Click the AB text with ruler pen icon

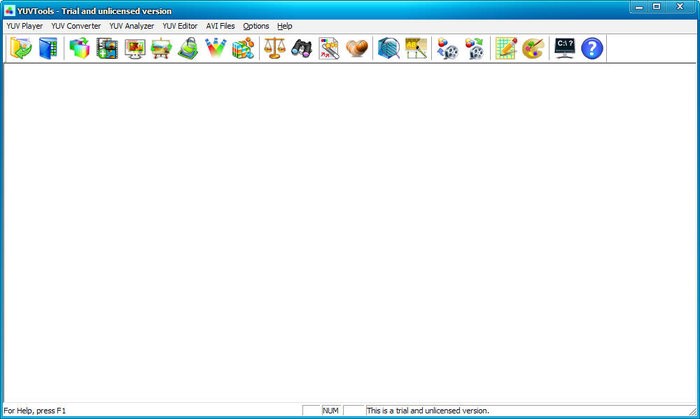pos(416,48)
